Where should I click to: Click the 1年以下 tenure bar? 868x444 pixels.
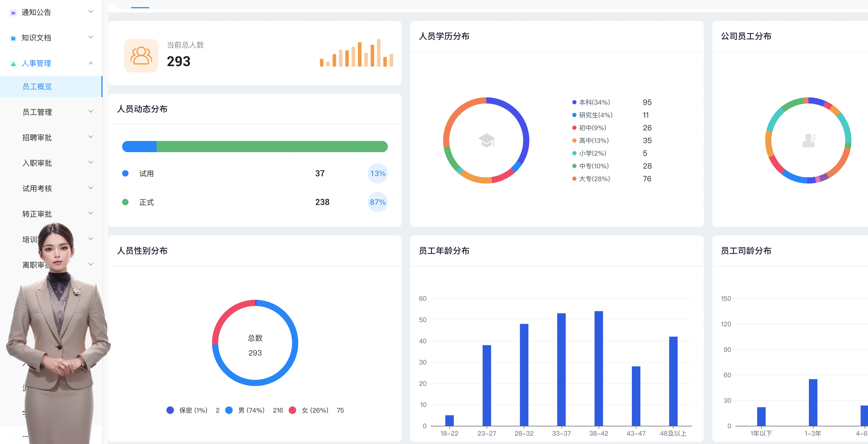point(761,416)
